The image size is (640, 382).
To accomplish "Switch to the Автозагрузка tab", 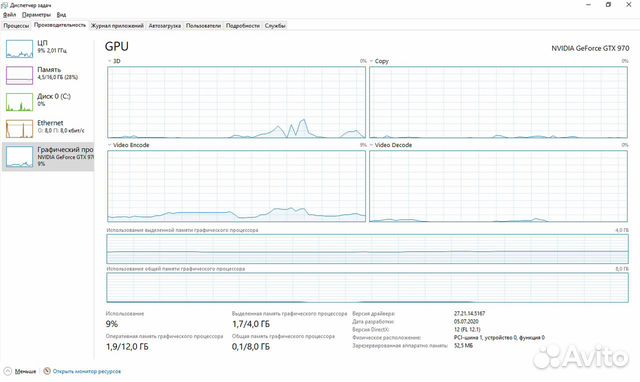I will coord(164,26).
